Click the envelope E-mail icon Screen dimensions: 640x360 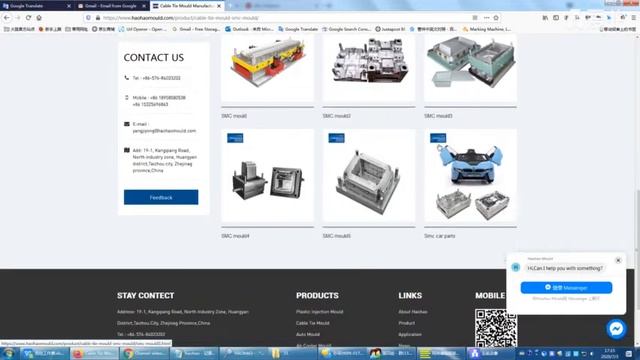(127, 124)
